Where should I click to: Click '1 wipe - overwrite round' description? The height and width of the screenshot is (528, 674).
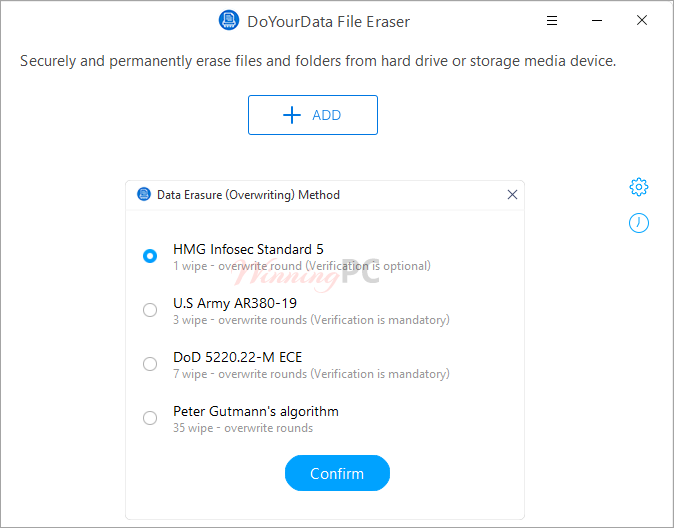click(x=301, y=266)
